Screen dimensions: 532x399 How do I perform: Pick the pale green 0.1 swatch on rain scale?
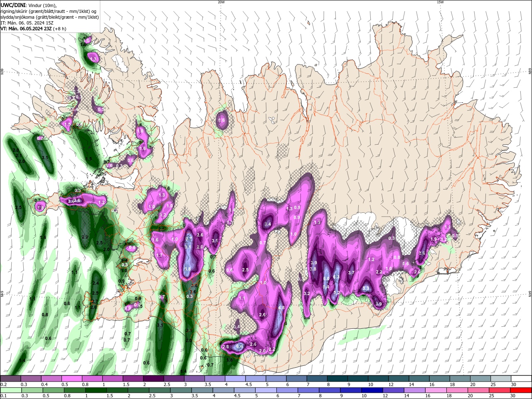[10, 390]
